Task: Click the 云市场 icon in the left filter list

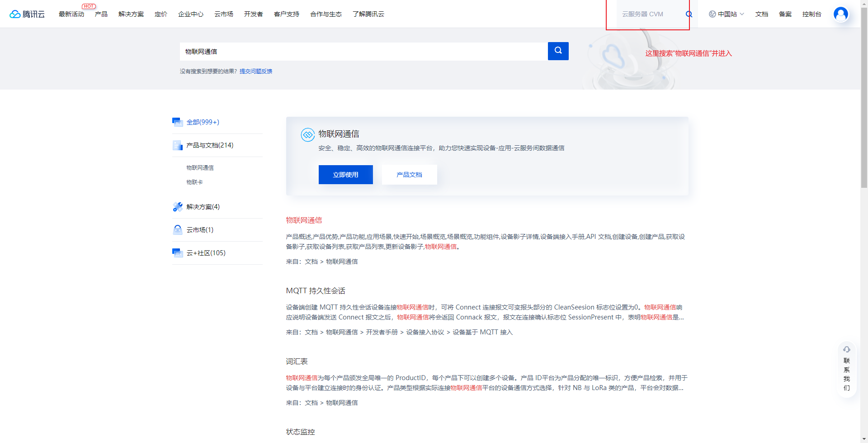Action: coord(177,229)
